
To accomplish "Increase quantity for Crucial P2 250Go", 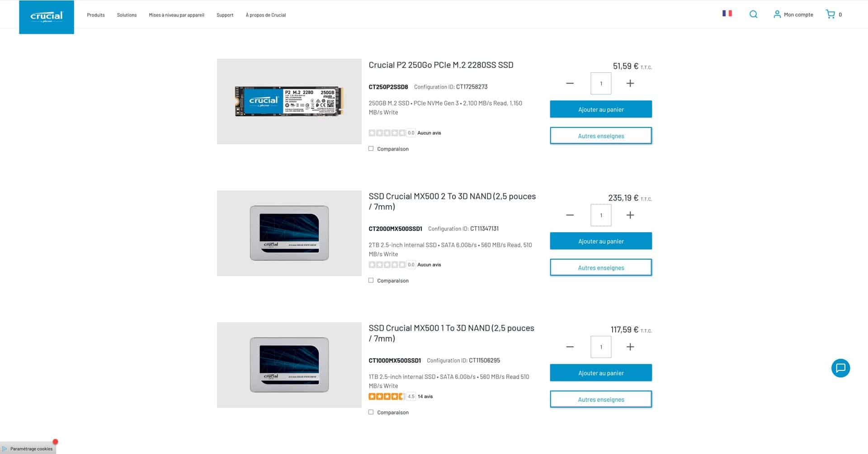I will (630, 84).
